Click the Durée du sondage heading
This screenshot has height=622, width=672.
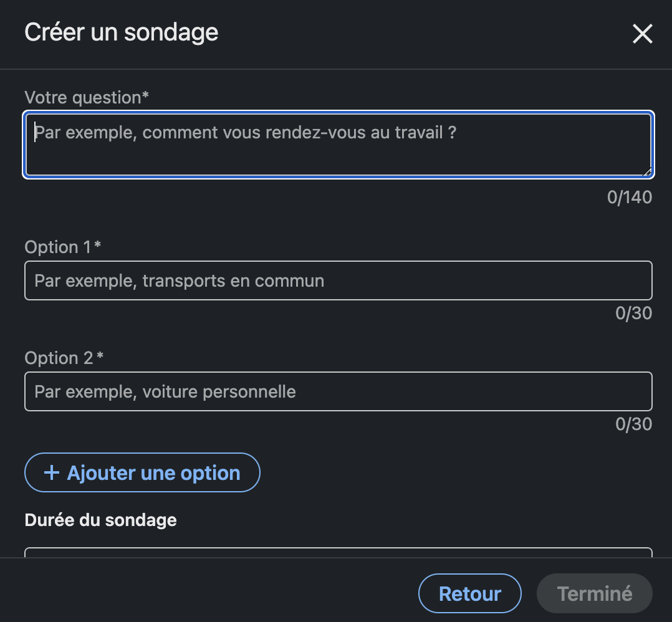coord(100,520)
